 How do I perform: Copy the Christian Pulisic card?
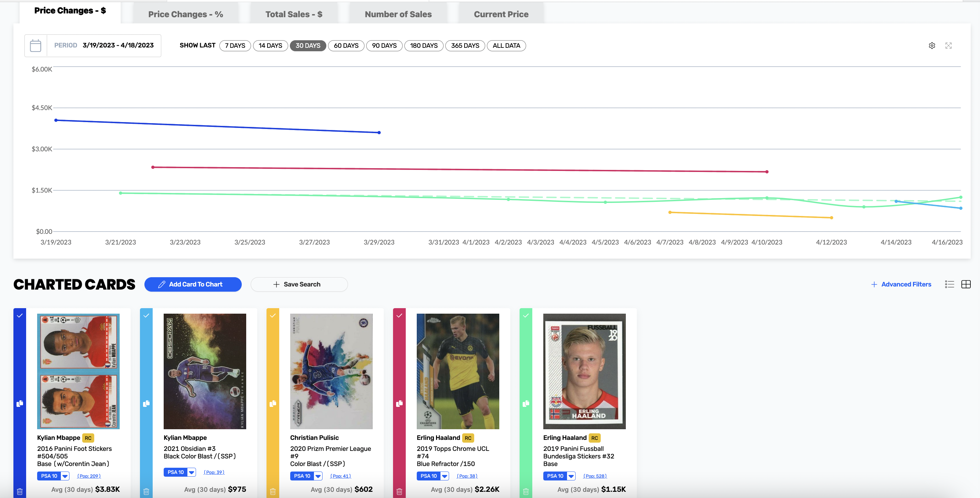point(273,403)
